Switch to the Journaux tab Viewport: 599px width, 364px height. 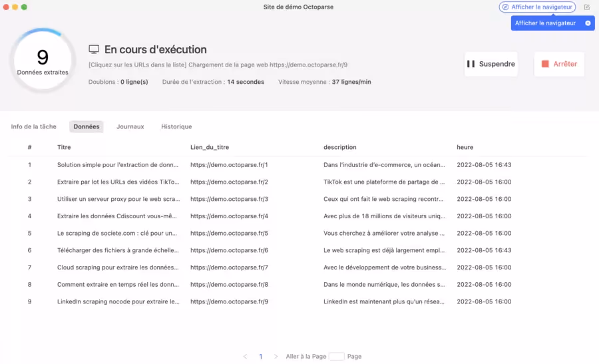[x=130, y=126]
